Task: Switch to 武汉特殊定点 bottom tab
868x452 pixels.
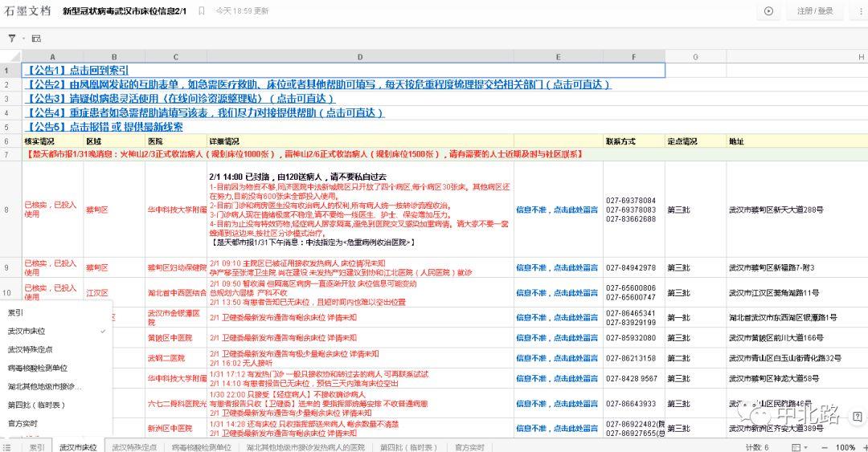Action: coord(134,447)
